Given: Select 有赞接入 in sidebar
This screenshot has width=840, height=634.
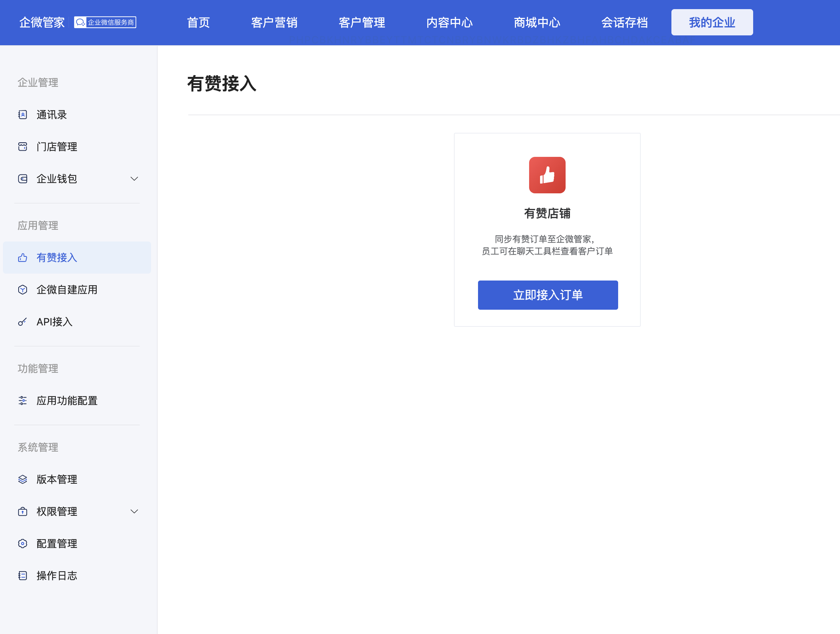Looking at the screenshot, I should click(x=77, y=258).
